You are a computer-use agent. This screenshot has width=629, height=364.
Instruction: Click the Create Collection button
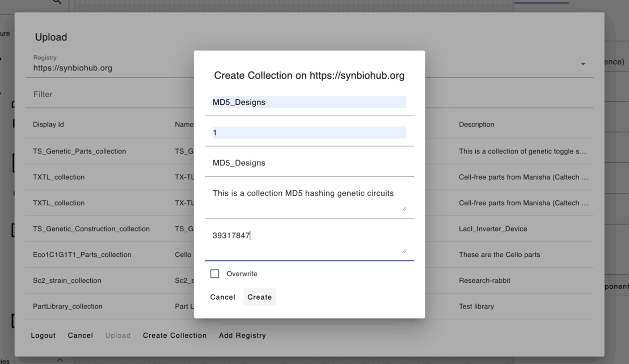(x=175, y=335)
